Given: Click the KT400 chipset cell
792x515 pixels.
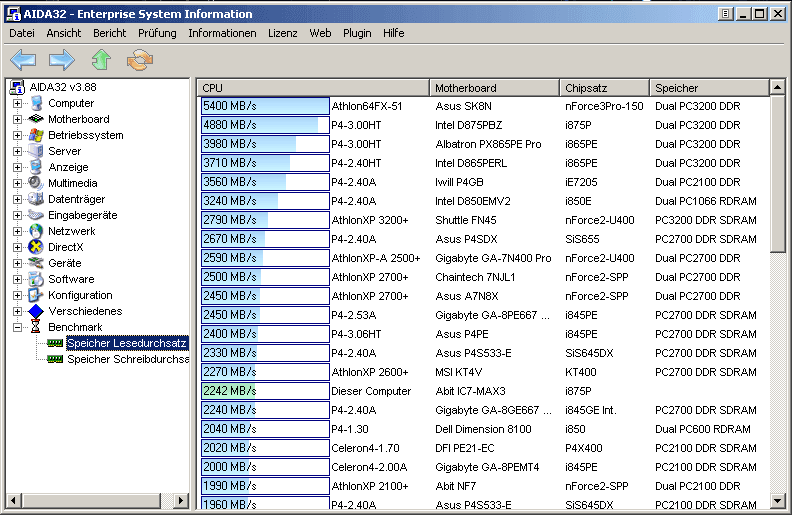Looking at the screenshot, I should [580, 372].
